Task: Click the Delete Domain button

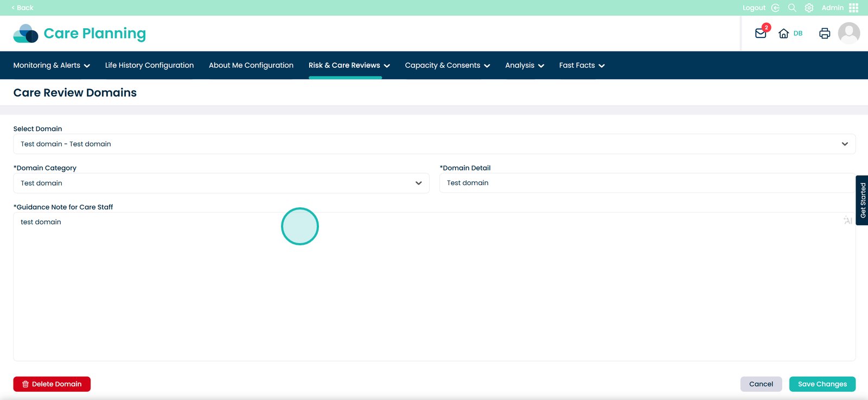Action: 52,384
